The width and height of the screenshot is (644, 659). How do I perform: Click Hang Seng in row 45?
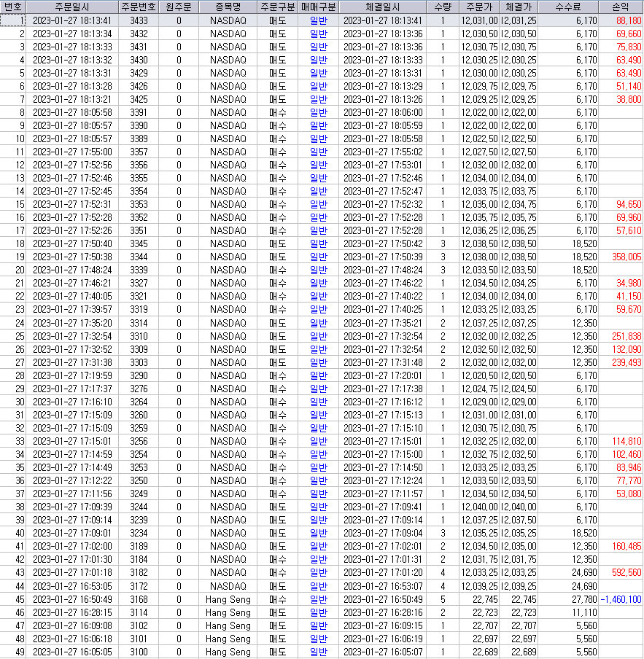click(x=228, y=599)
